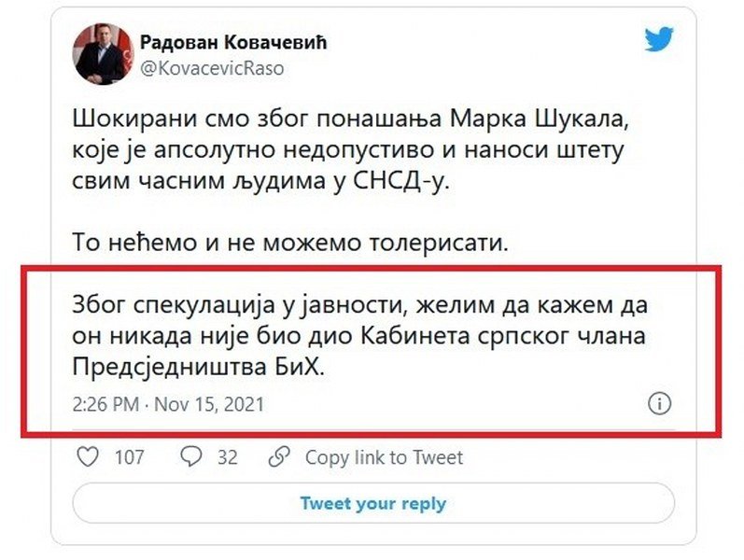Open Радован Ковачевић's profile picture
This screenshot has width=744, height=560.
click(101, 55)
